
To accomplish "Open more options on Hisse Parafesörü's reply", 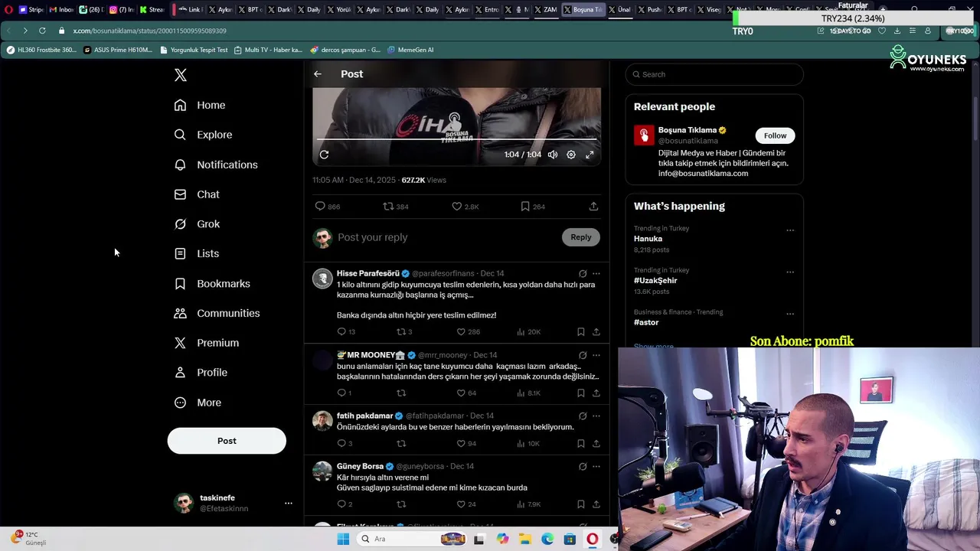I will coord(596,273).
